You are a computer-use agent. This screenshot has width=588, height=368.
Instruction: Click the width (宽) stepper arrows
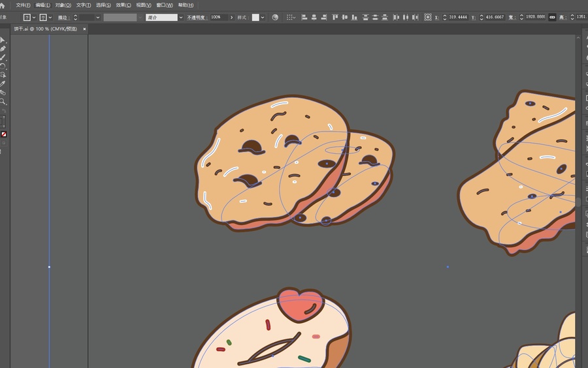click(521, 17)
